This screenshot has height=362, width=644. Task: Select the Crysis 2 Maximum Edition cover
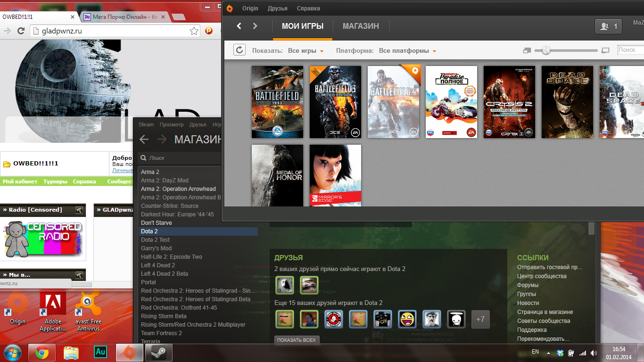pos(509,102)
